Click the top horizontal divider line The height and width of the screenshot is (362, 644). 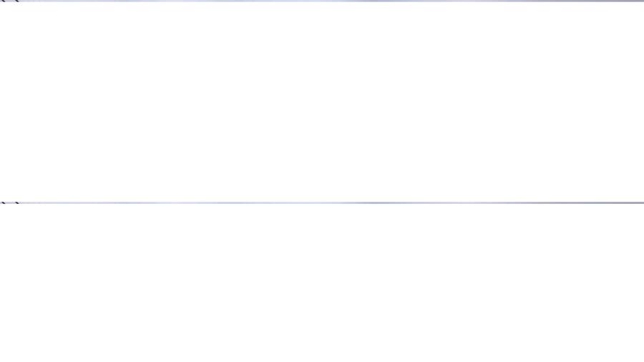[322, 1]
